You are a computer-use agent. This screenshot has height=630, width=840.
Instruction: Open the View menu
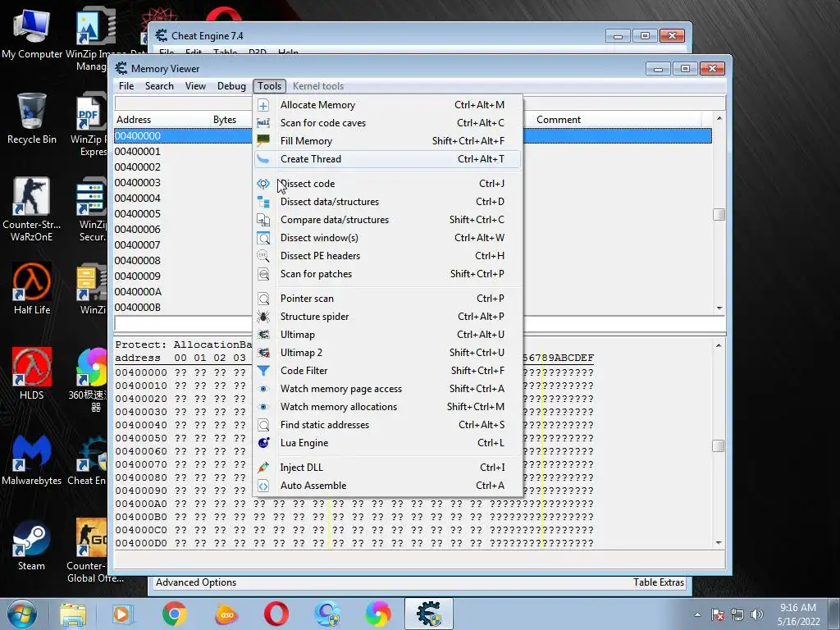pos(195,86)
